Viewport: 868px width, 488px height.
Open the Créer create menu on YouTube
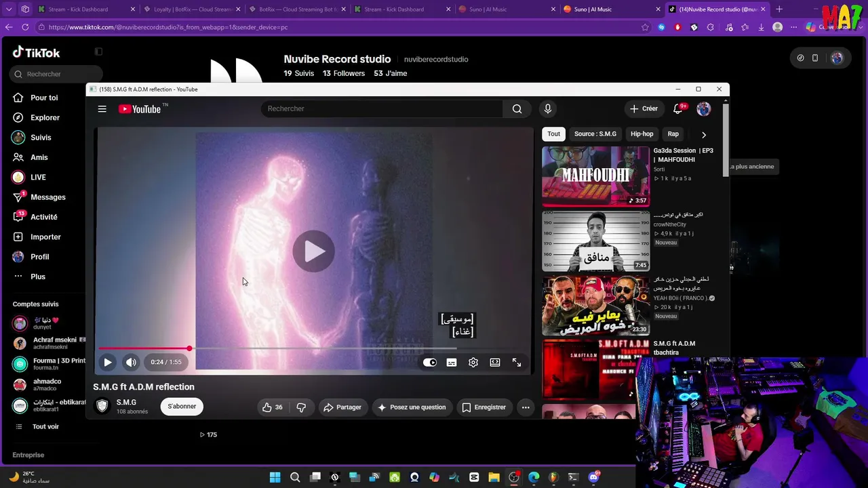pyautogui.click(x=644, y=109)
